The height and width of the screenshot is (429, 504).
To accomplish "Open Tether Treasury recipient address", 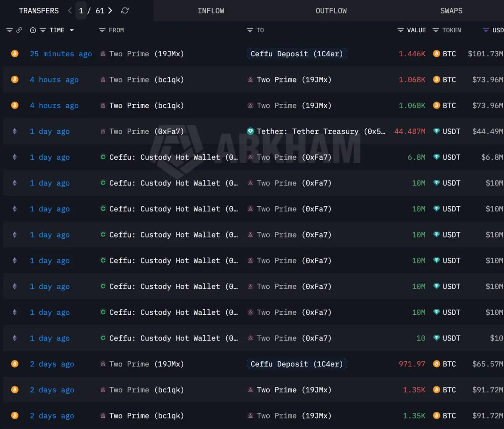I will [x=321, y=132].
